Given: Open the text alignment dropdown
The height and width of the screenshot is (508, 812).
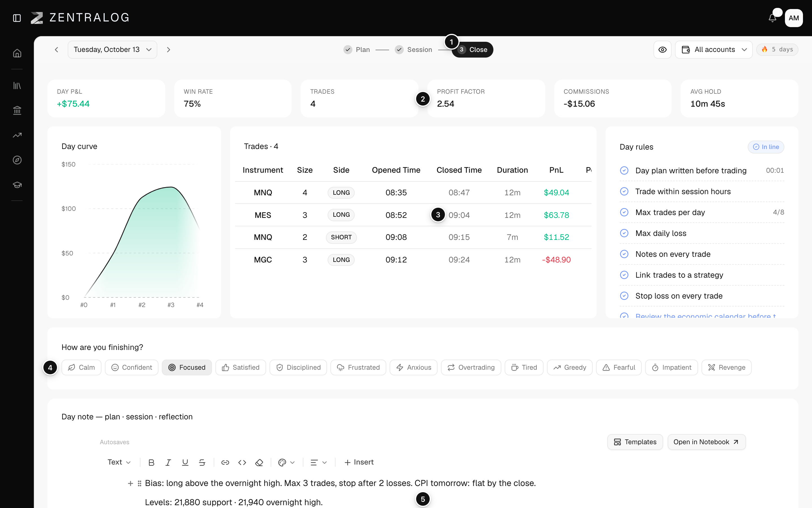Looking at the screenshot, I should pos(318,462).
